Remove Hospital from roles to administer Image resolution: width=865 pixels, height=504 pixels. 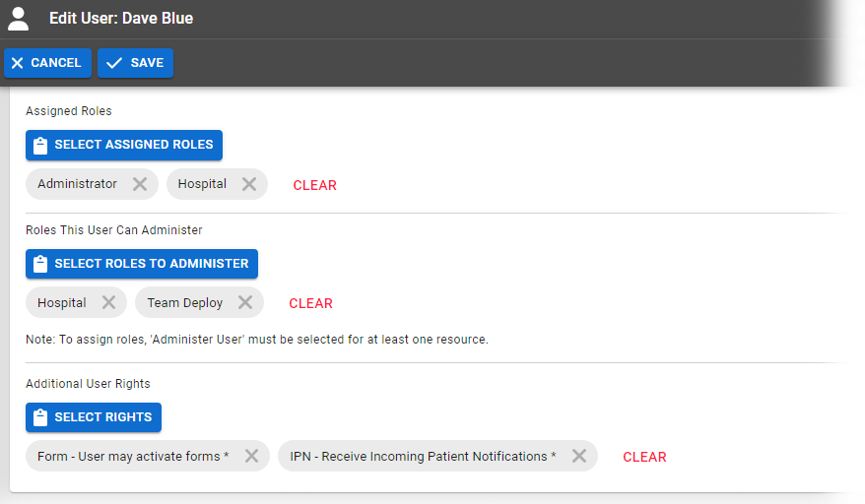[x=108, y=303]
